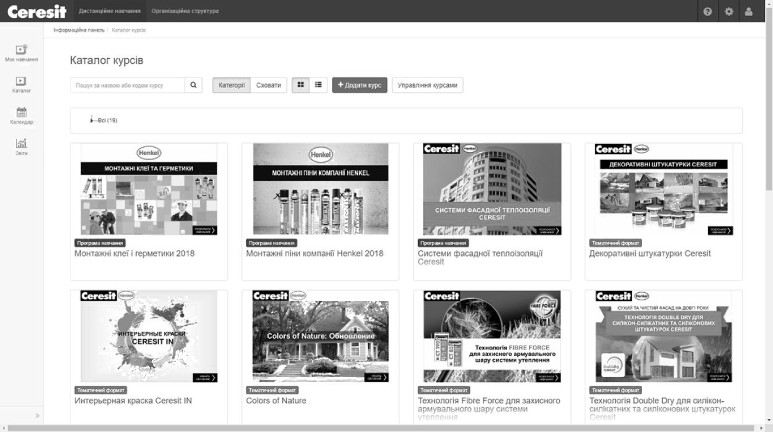Open Ceresit IN interior paint thumbnail
The width and height of the screenshot is (773, 432).
point(149,336)
